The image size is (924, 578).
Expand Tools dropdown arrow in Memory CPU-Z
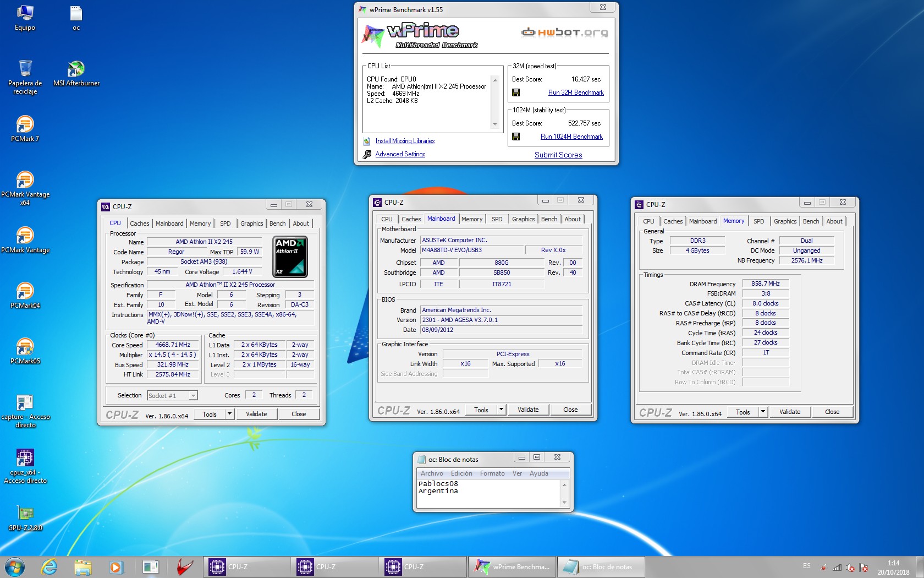pyautogui.click(x=763, y=412)
